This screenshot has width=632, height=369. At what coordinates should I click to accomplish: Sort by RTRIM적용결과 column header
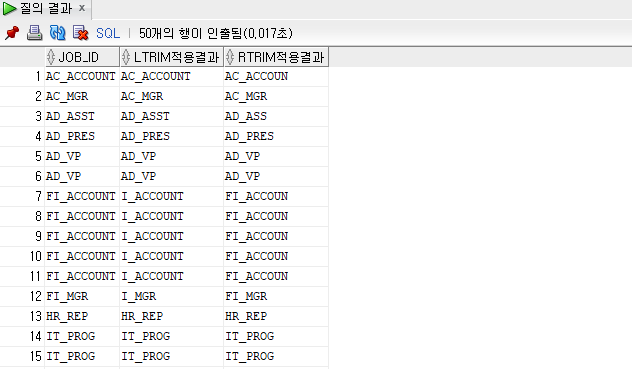point(276,57)
